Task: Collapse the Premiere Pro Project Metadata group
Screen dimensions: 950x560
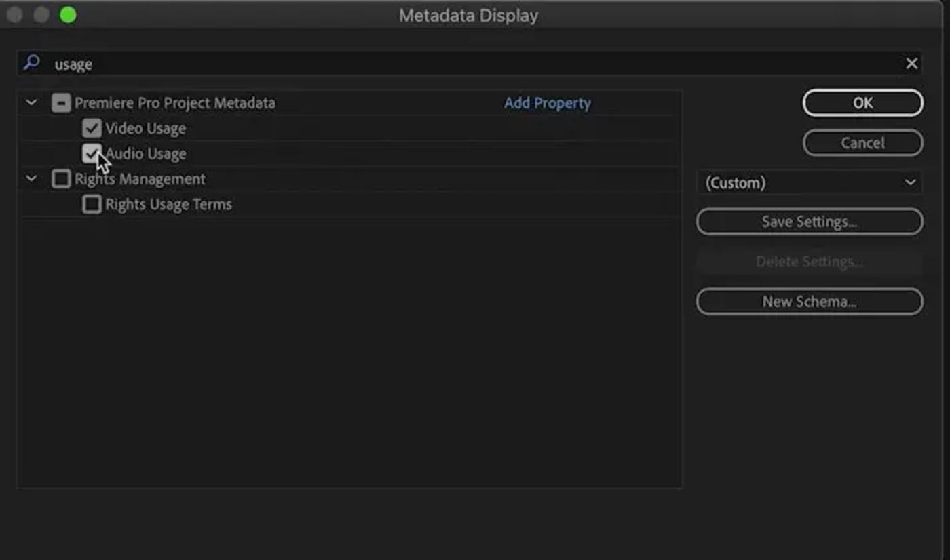Action: pos(31,103)
